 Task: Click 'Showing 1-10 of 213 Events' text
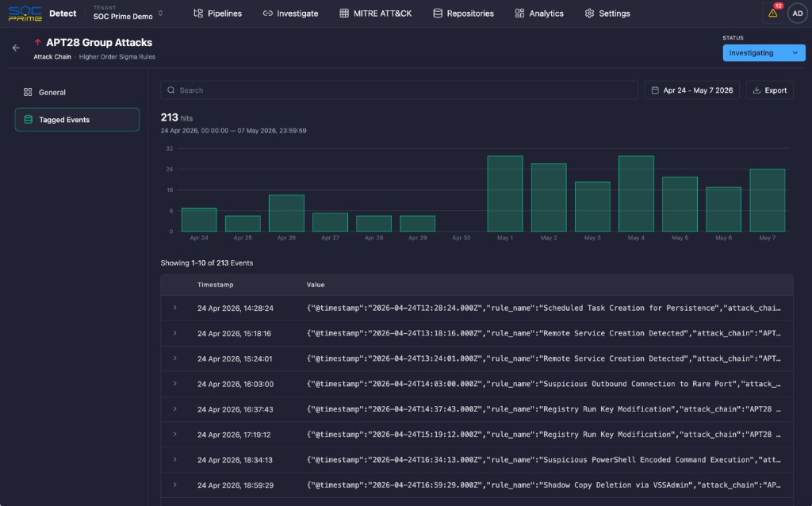click(x=207, y=263)
